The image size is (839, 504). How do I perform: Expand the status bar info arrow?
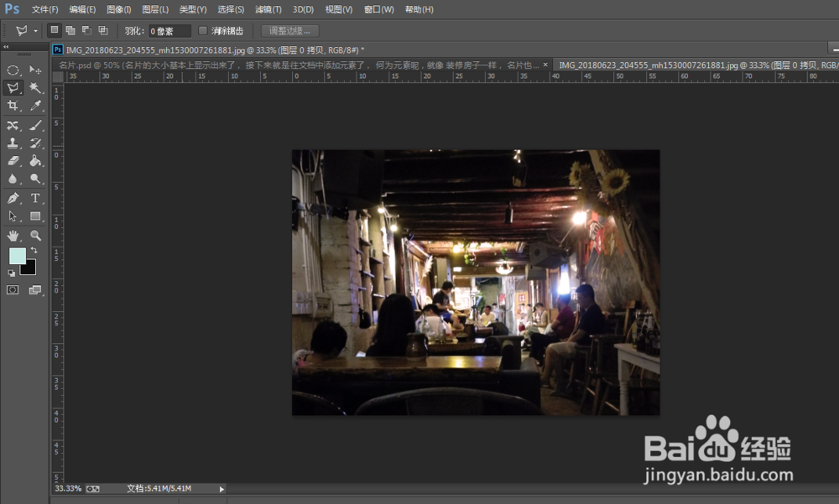tap(221, 489)
